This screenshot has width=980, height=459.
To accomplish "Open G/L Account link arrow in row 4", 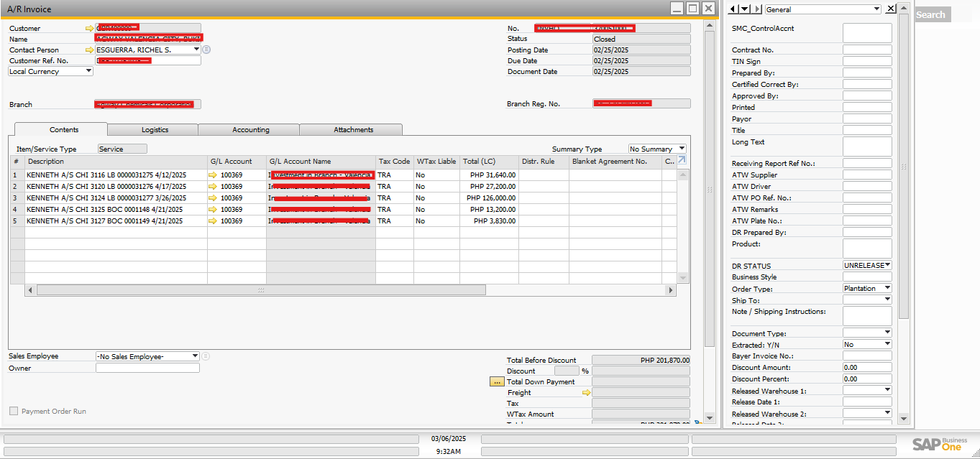I will pos(212,210).
